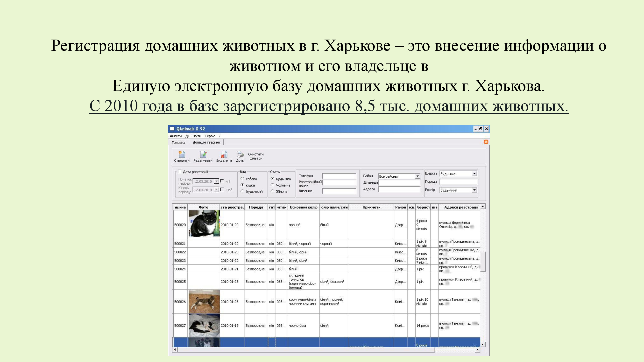Screen dimensions: 644x362
Task: Open the Розмір dropdown list
Action: point(474,190)
